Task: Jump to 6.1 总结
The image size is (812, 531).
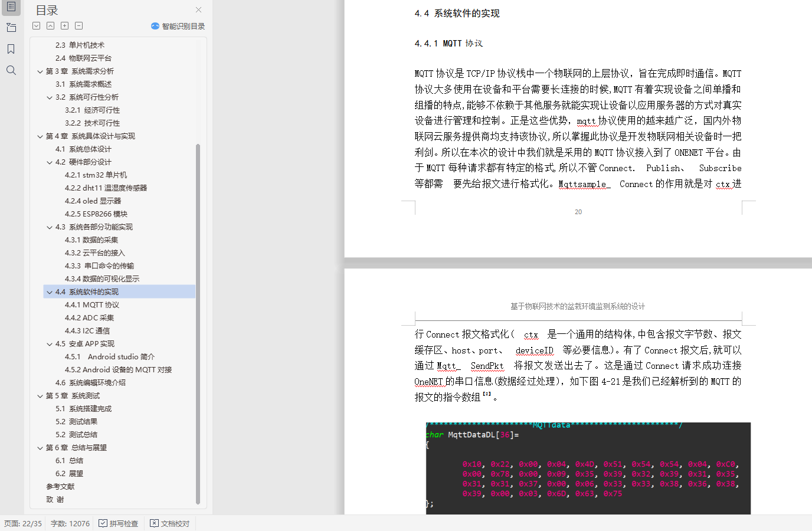Action: tap(69, 460)
